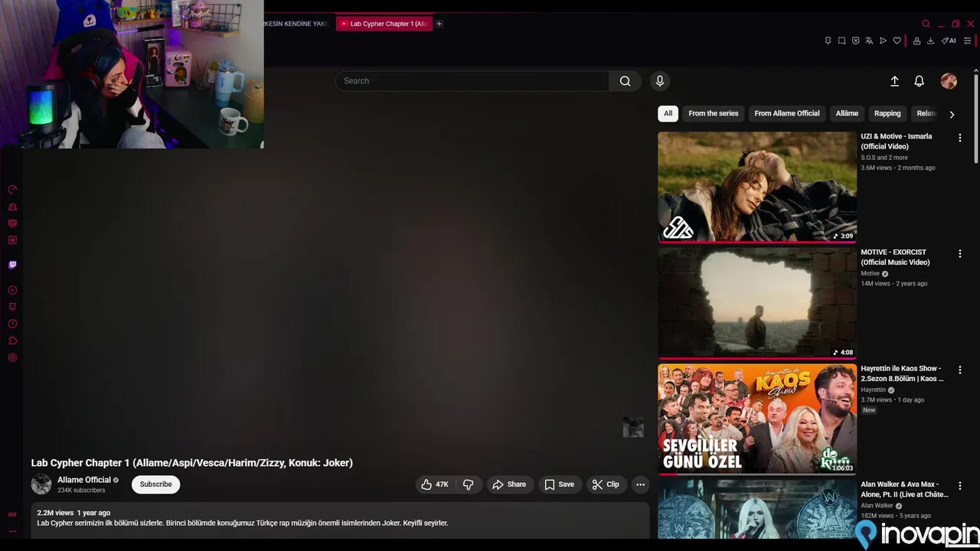Switch to Lab Cypher Chapter 1 browser tab
Screen dimensions: 980x551
384,24
